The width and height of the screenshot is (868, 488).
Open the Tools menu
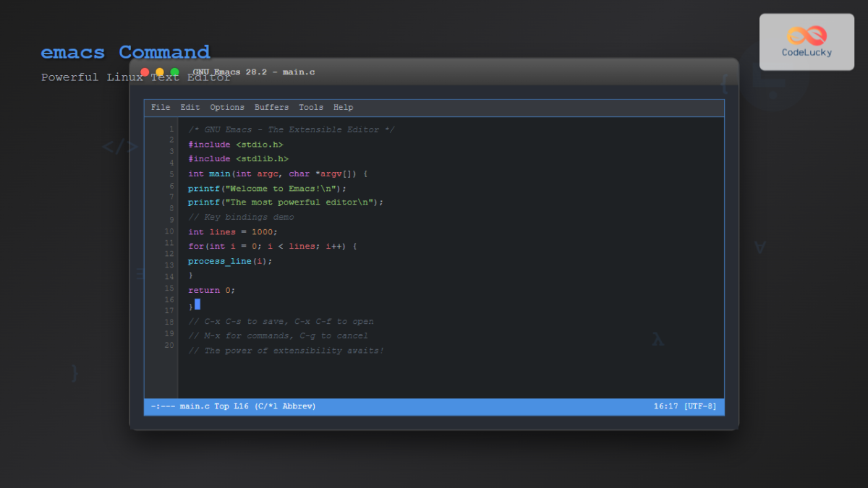pos(311,107)
